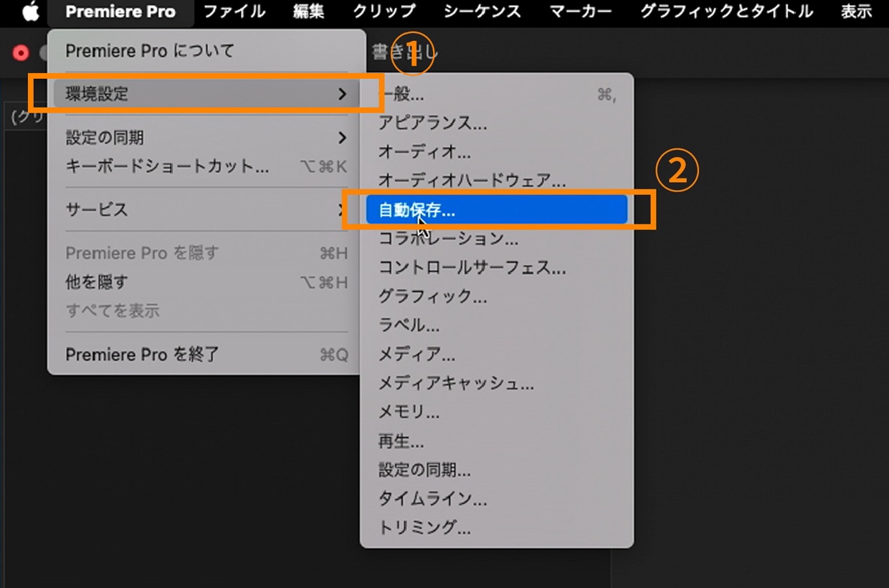The width and height of the screenshot is (889, 588).
Task: Open the 表示 menu
Action: [857, 12]
